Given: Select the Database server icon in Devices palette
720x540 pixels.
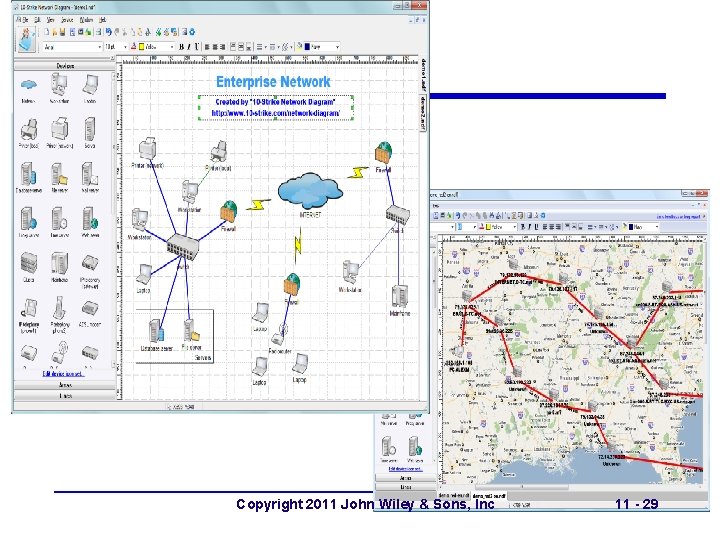Looking at the screenshot, I should point(28,174).
